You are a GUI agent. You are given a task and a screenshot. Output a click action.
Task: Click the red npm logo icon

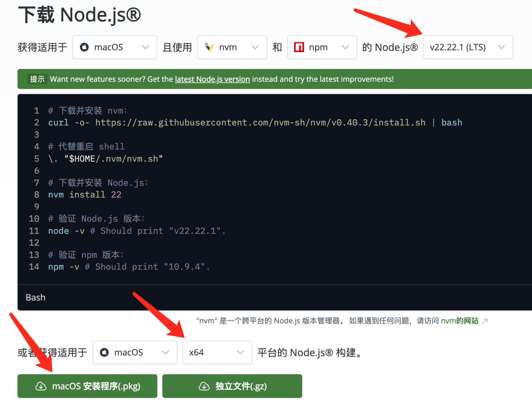click(x=299, y=47)
